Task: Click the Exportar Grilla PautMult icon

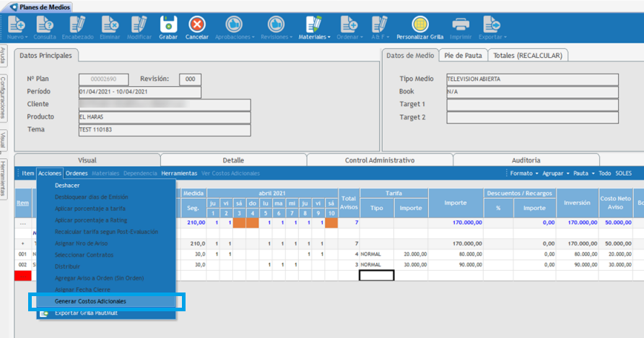Action: click(x=45, y=313)
